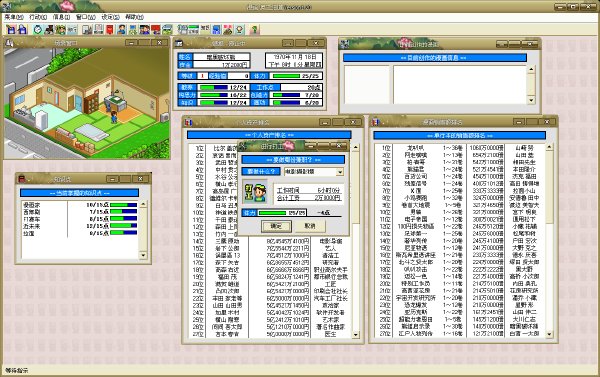Open the 窗口 menu

tap(85, 17)
